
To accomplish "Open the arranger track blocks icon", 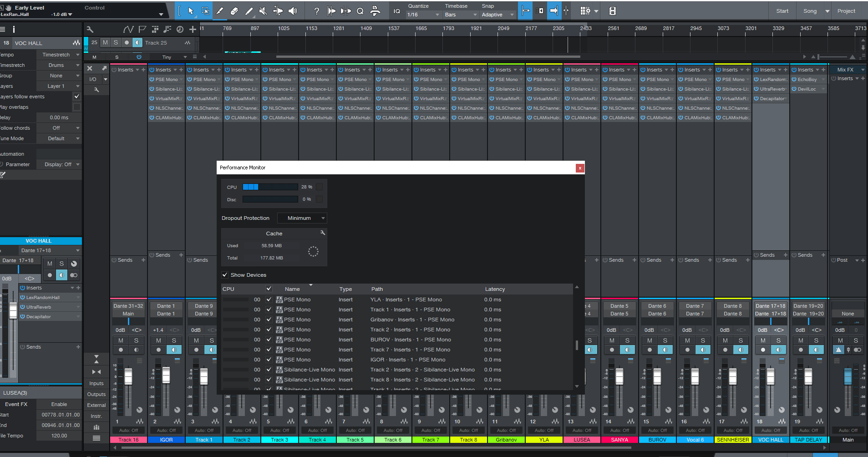I will (155, 29).
